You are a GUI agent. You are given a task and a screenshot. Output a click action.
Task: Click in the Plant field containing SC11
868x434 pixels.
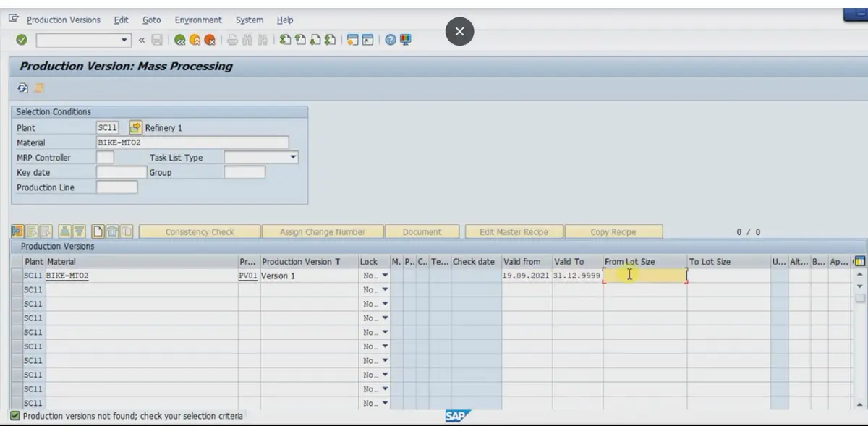[x=109, y=128]
